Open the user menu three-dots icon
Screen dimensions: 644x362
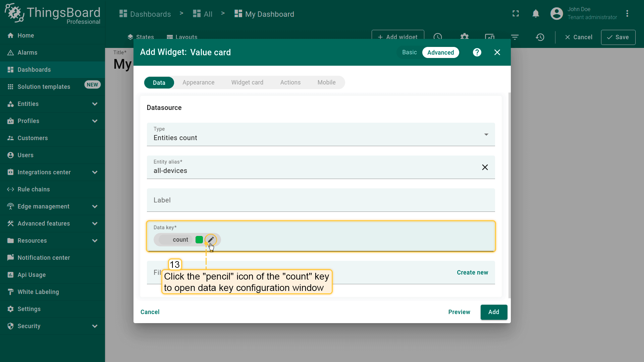627,14
